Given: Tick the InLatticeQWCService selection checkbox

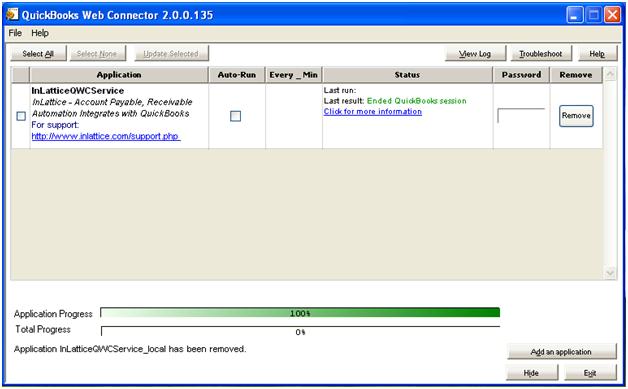Looking at the screenshot, I should (21, 116).
